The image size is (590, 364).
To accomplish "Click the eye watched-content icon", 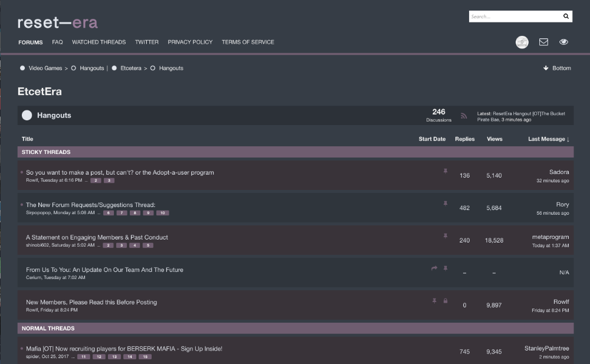I will [x=563, y=42].
